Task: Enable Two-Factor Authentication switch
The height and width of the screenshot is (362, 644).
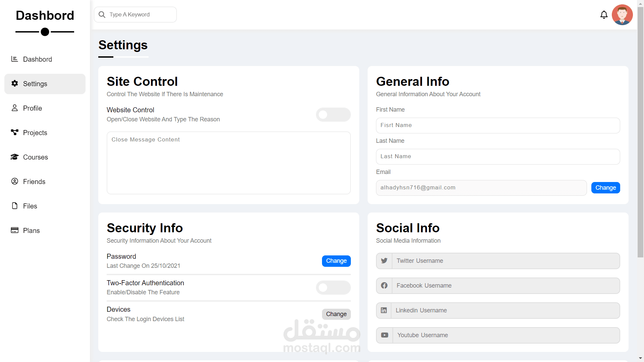Action: (x=333, y=288)
